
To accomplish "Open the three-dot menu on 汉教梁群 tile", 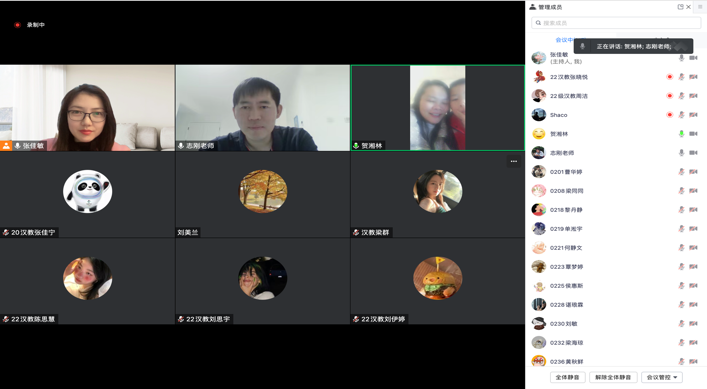I will (514, 161).
